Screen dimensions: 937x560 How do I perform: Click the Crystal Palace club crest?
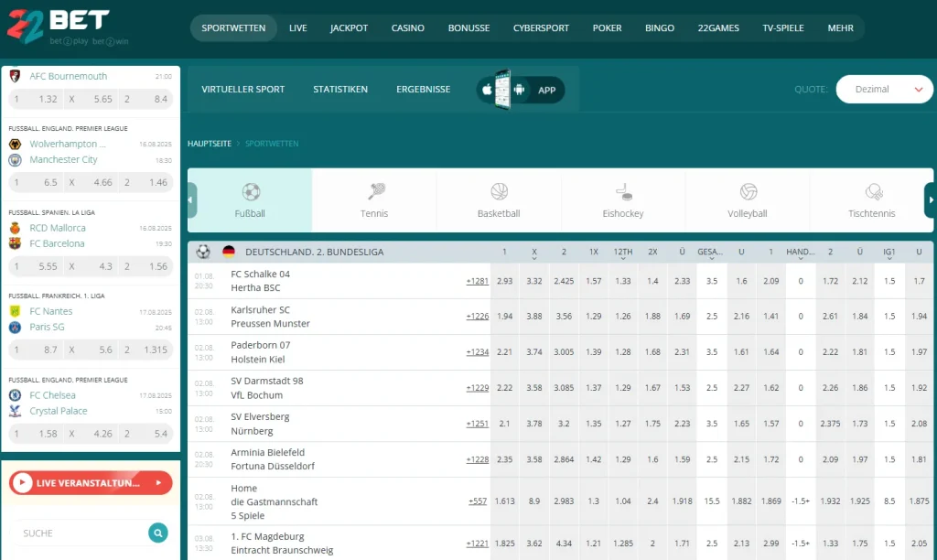coord(15,411)
